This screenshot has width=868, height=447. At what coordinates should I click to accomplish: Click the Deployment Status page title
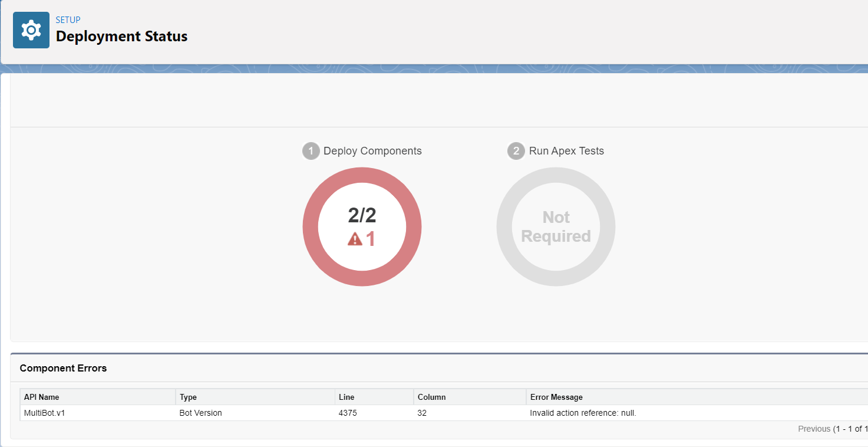(x=122, y=36)
